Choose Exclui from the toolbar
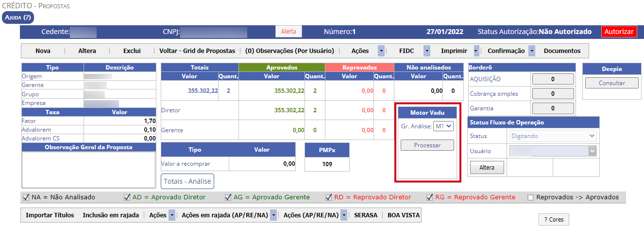 pyautogui.click(x=132, y=51)
